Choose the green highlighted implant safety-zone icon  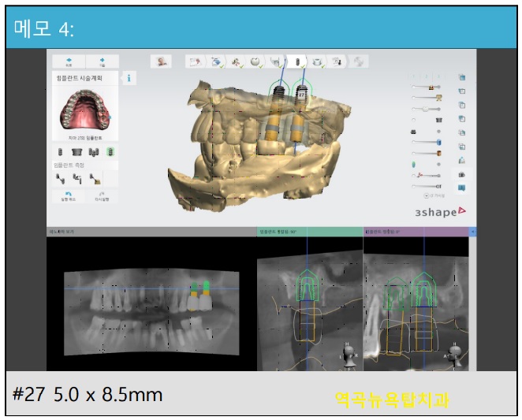110,152
